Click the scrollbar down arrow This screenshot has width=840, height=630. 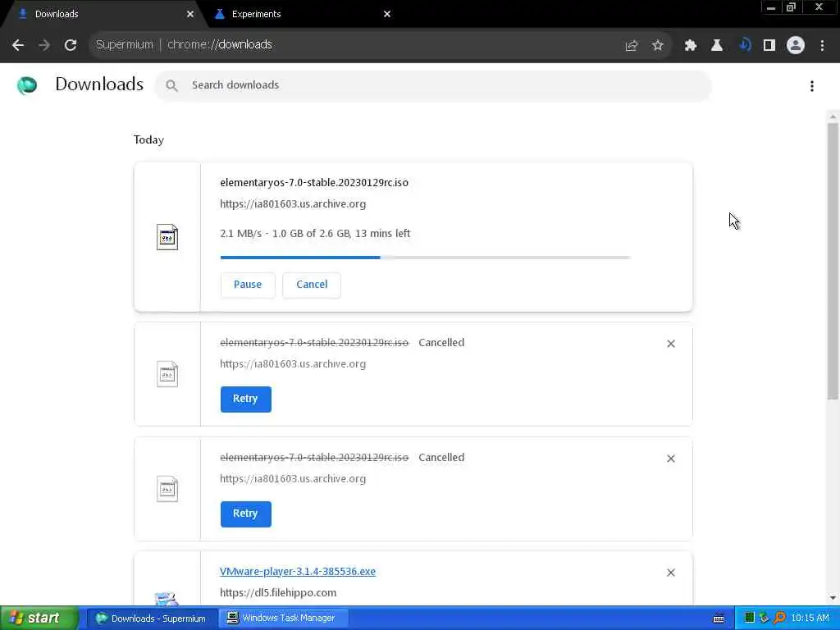[833, 598]
